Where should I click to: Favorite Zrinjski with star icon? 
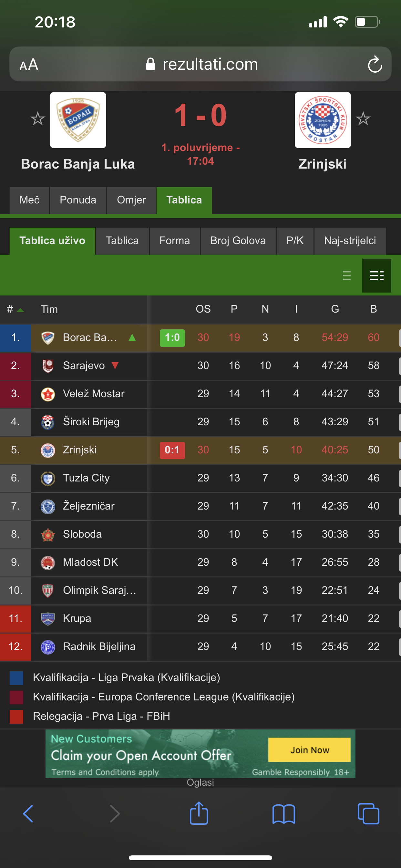(x=363, y=119)
